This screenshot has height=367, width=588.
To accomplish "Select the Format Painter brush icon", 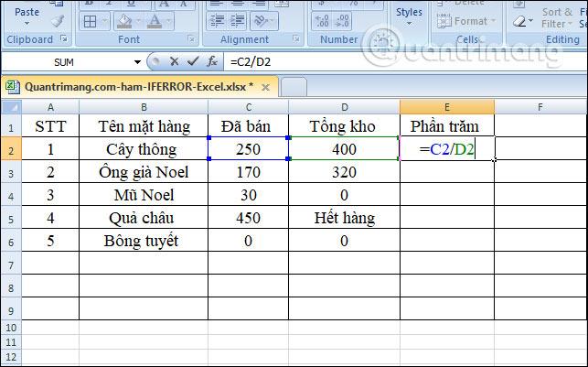I will (x=58, y=21).
